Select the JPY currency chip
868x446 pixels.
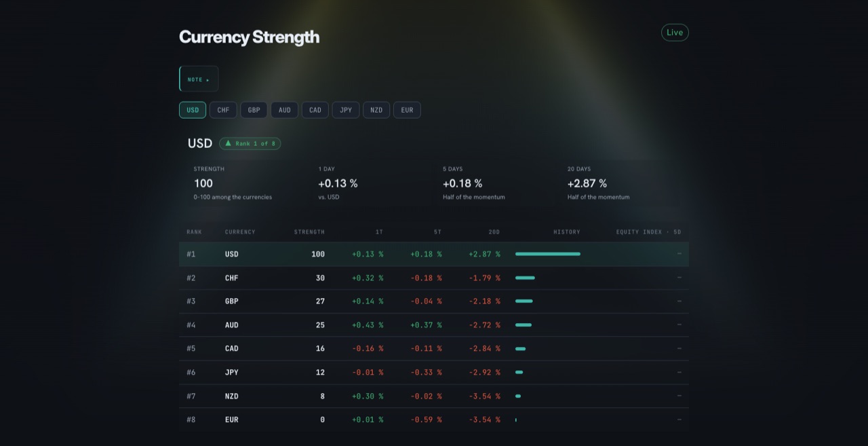pos(346,110)
